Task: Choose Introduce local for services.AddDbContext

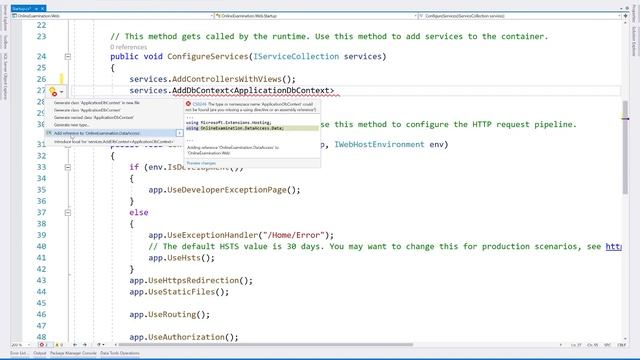Action: tap(114, 142)
